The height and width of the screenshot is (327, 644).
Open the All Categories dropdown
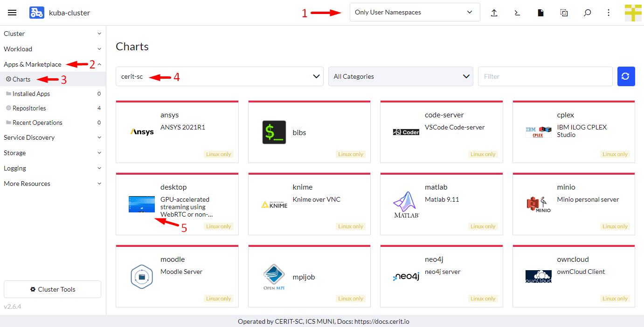pos(401,76)
